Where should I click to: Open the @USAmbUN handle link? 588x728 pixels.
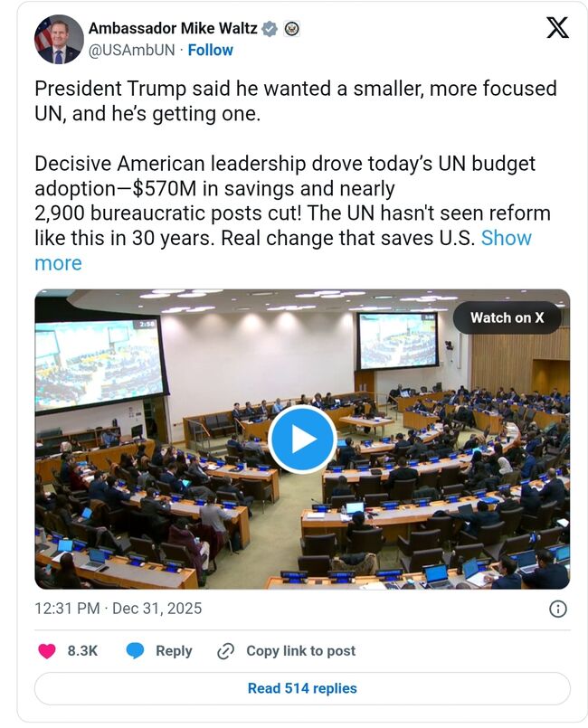pos(130,50)
